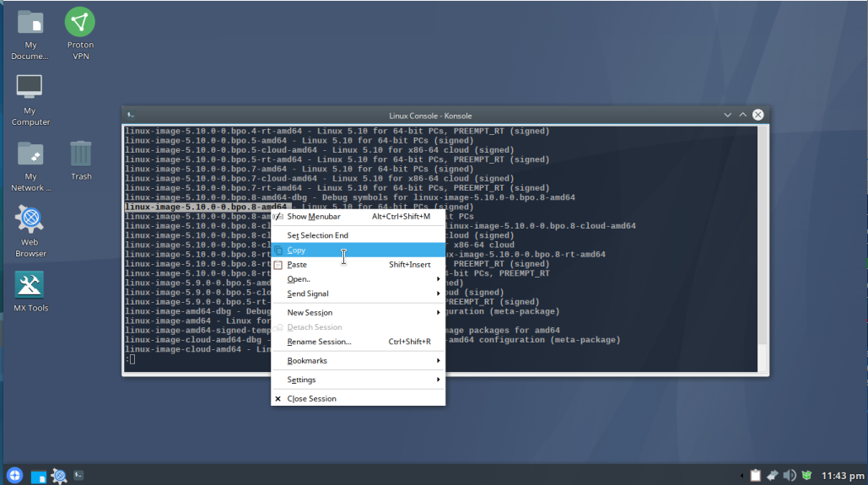
Task: Click the Konsole vertical scrollbar
Action: click(x=763, y=249)
